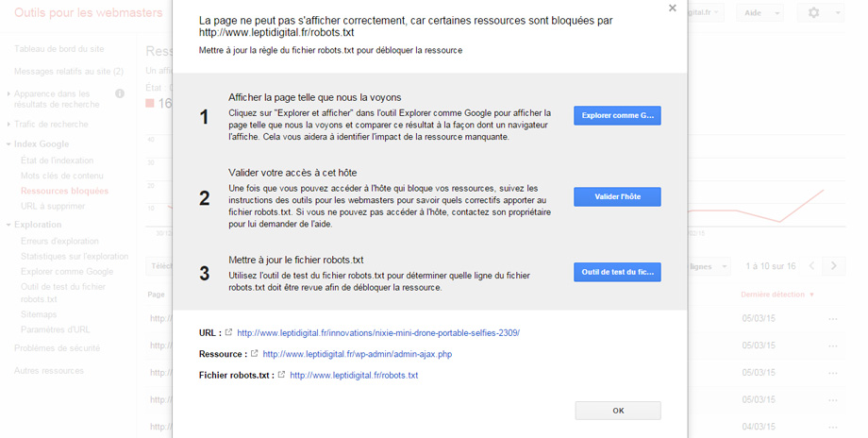Open the settings gear icon
868x438 pixels.
[813, 12]
